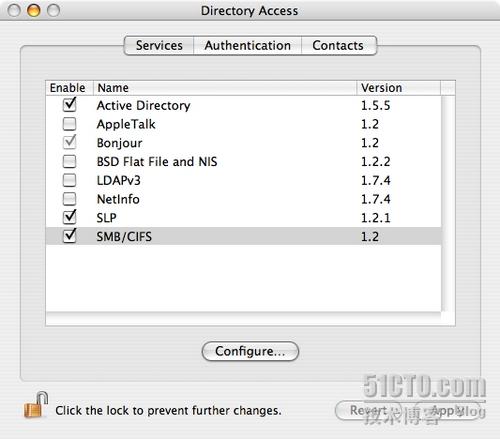Switch to the Services tab

pos(159,45)
